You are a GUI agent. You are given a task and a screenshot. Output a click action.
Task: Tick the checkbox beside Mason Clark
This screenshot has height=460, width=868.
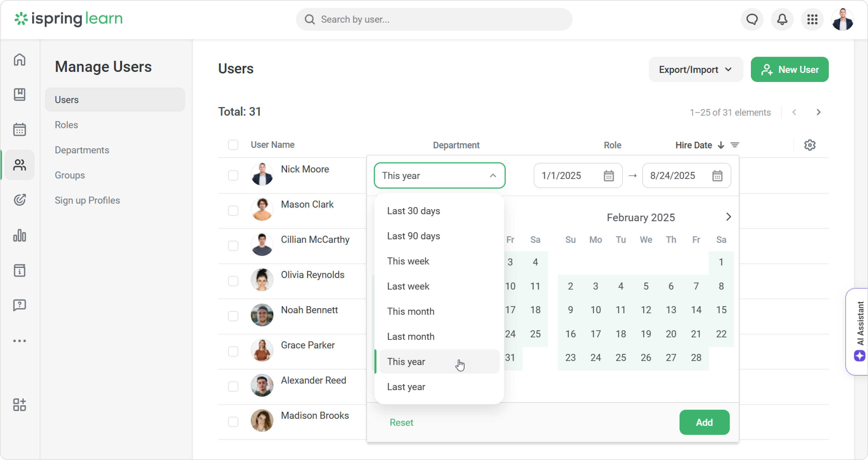point(233,211)
